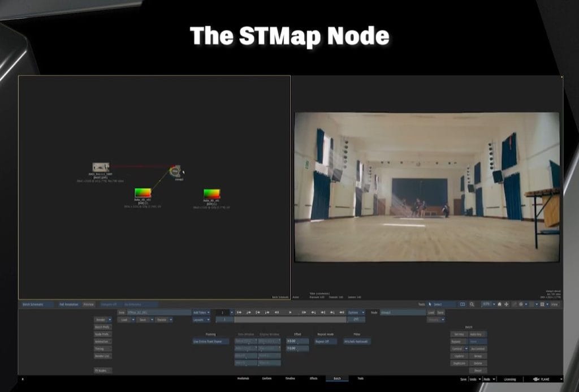Open the Mitchell-Netravali filter dropdown
The height and width of the screenshot is (392, 579).
(357, 342)
